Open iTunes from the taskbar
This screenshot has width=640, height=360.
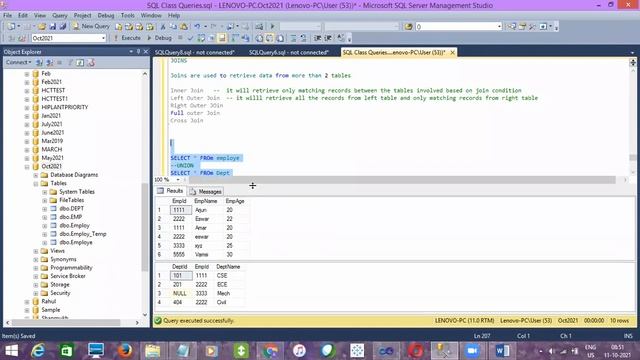click(x=299, y=351)
